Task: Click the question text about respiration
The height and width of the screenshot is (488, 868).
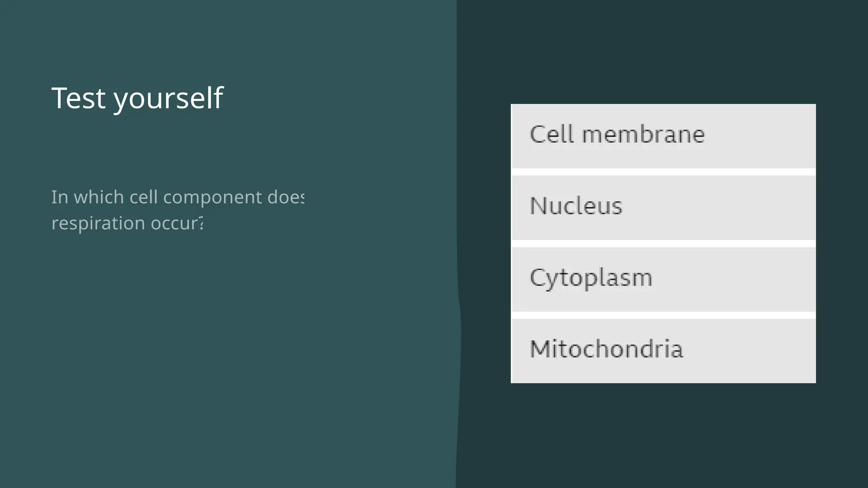Action: coord(177,210)
